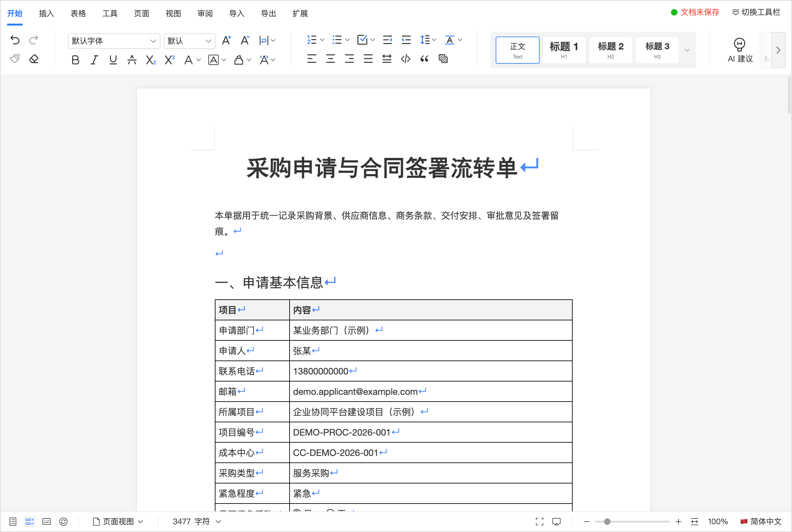Enter fullscreen mode
The image size is (792, 532).
(539, 521)
